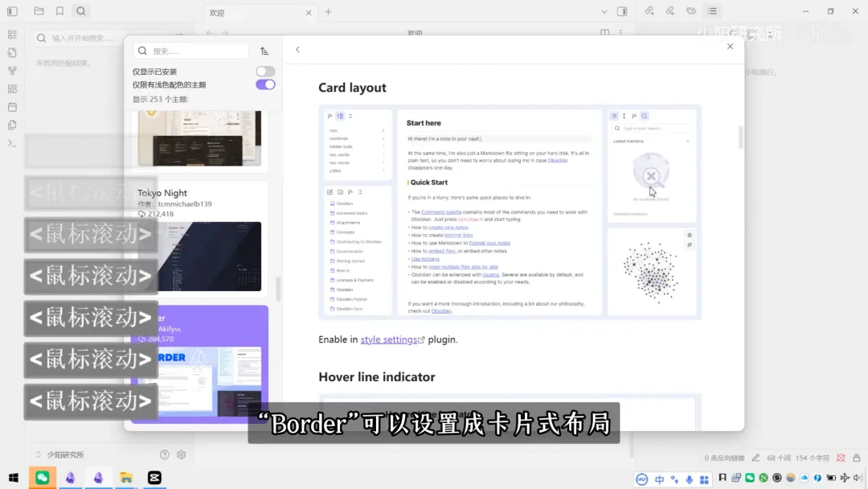The image size is (868, 489).
Task: Show the tags panel in right sidebar
Action: tap(691, 11)
